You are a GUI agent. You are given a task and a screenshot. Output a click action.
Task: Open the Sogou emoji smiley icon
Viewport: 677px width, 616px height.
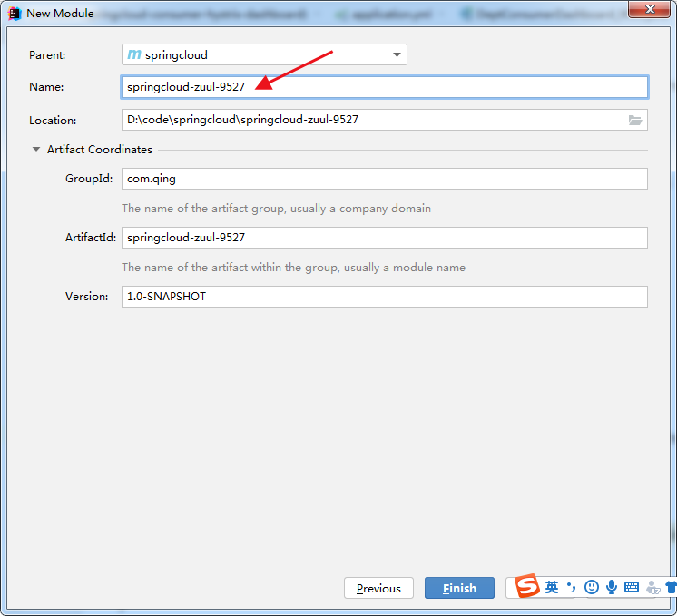point(591,587)
